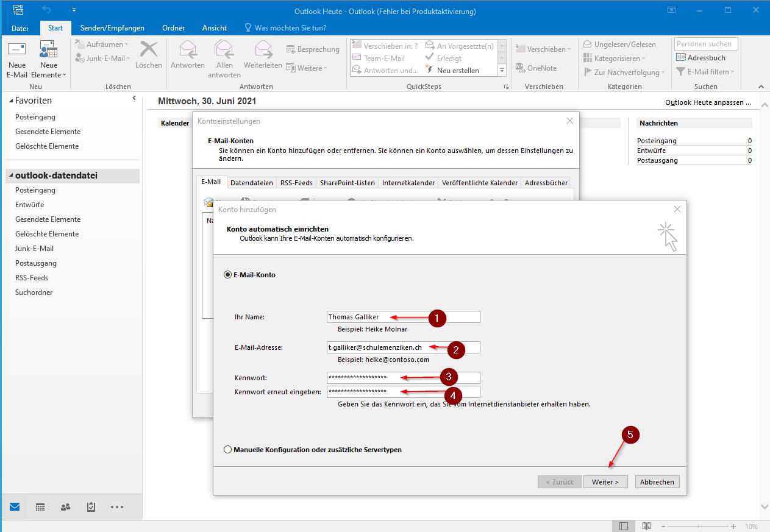Open the Adressbuch icon in ribbon
The width and height of the screenshot is (770, 532).
pos(681,58)
